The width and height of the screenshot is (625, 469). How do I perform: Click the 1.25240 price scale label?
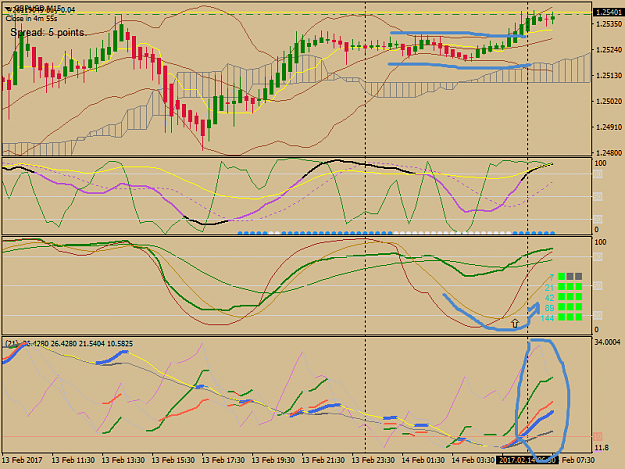pyautogui.click(x=609, y=50)
